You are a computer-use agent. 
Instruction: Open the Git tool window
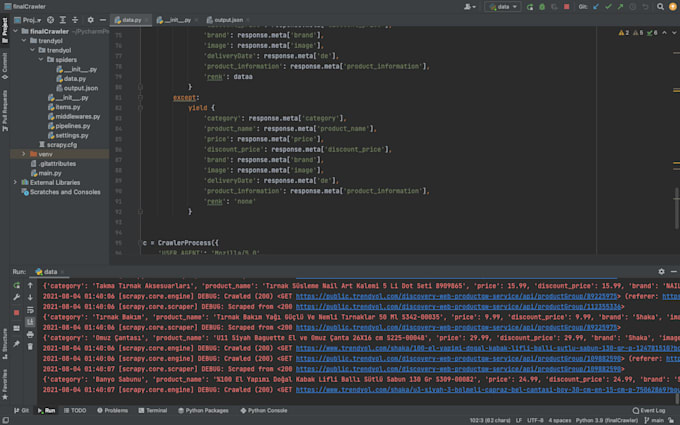click(22, 410)
